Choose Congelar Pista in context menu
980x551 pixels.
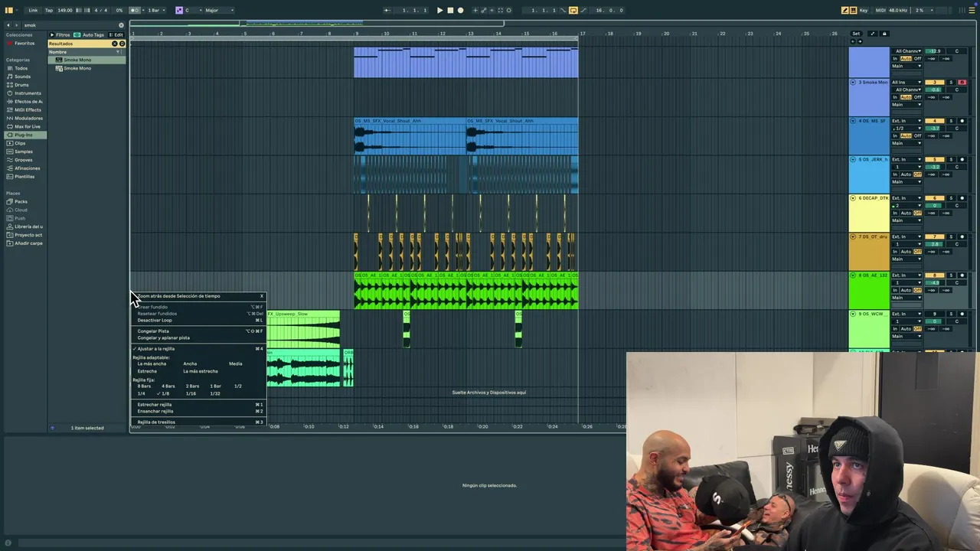click(x=198, y=331)
